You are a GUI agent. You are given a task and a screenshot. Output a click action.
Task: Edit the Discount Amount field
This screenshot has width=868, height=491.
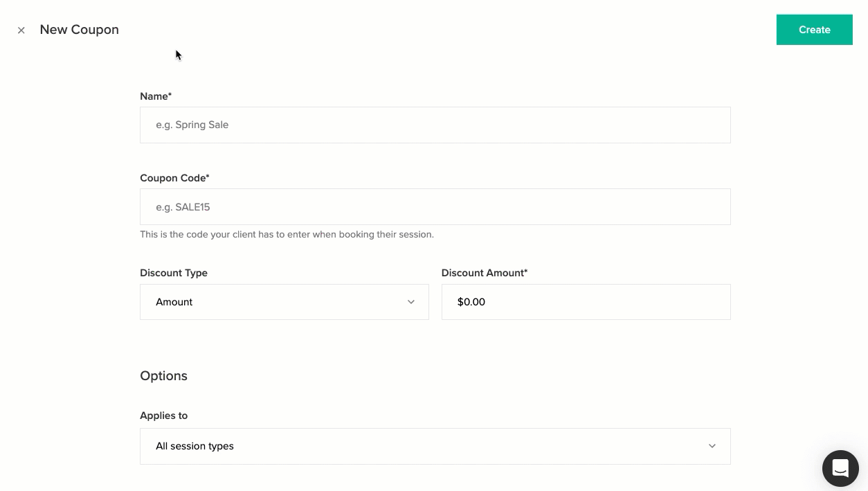(x=586, y=302)
